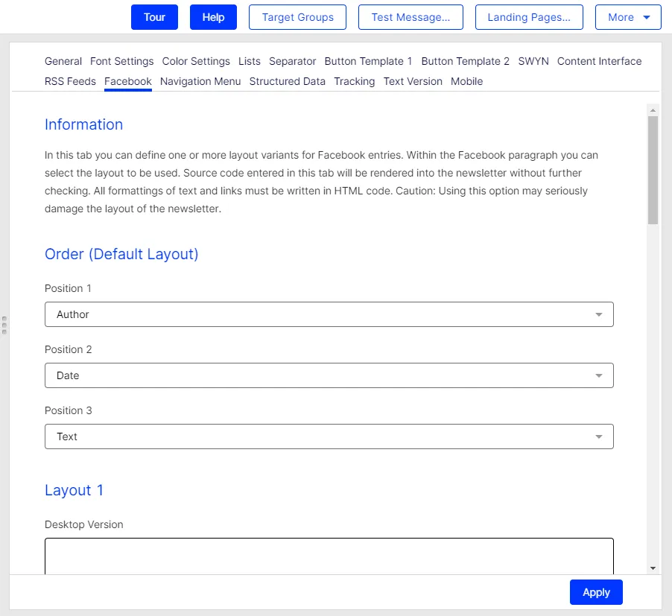Switch to Mobile tab
672x616 pixels.
tap(466, 81)
